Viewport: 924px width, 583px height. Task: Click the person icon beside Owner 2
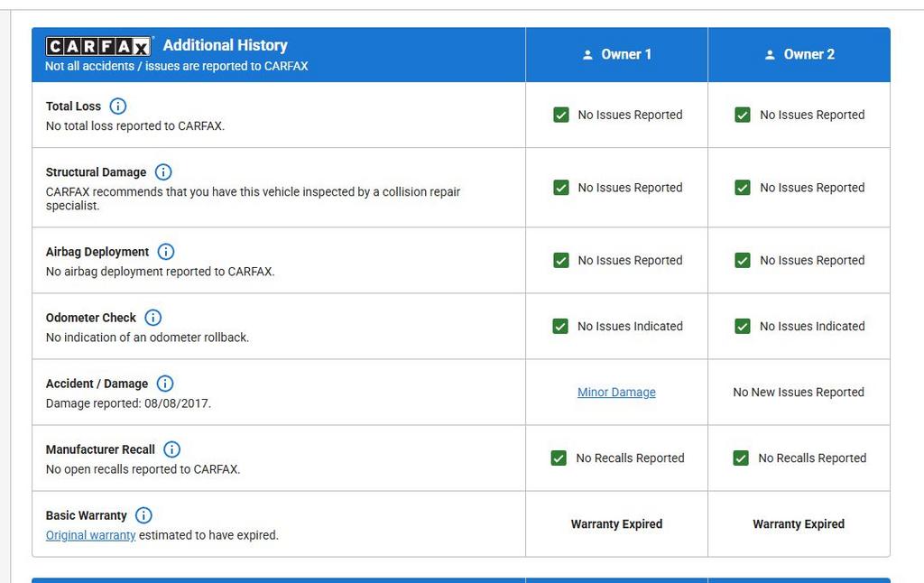[x=770, y=55]
